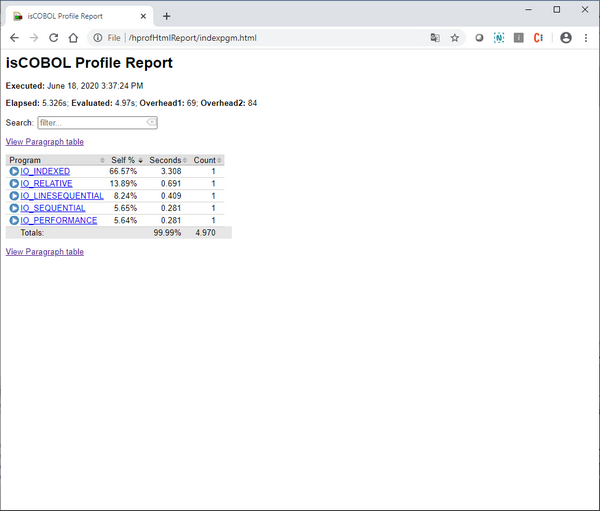Open the round gray extension icon
Screen dimensions: 600x511
point(479,38)
